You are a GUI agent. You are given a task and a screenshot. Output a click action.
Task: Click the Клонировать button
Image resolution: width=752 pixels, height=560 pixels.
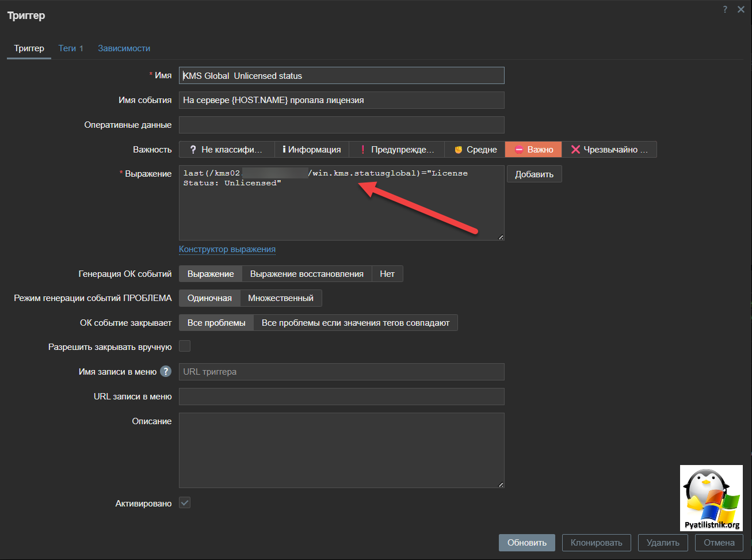coord(596,543)
